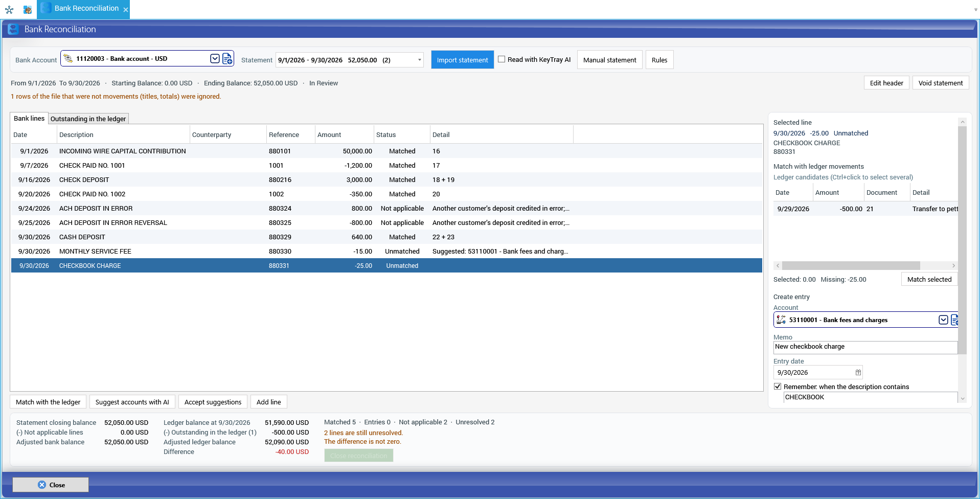Click the CHECKBOOK description-contains text field
980x499 pixels.
870,397
